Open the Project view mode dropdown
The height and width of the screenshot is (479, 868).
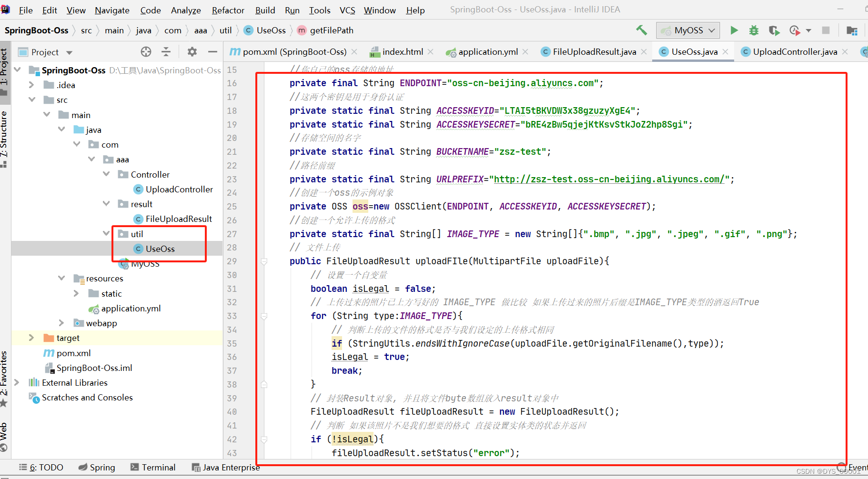69,52
